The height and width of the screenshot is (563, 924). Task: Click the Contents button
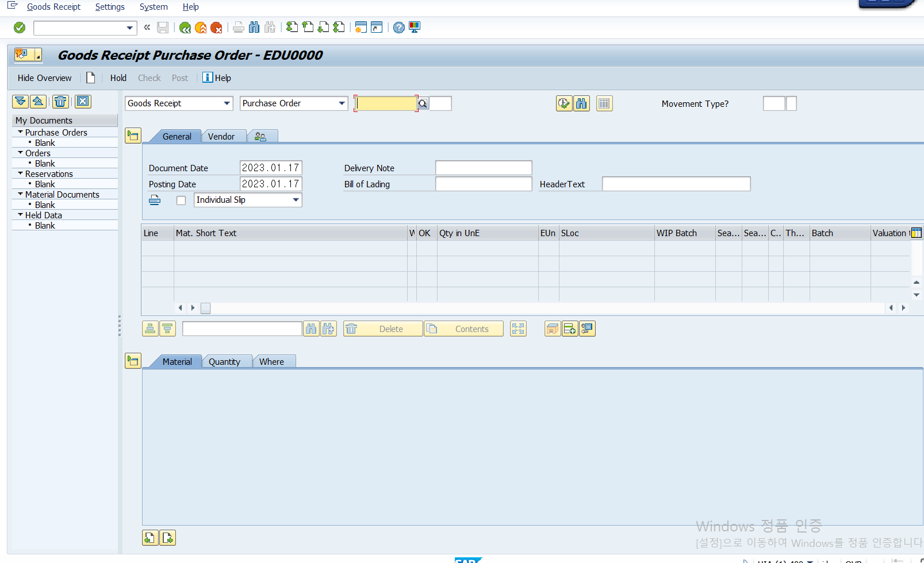coord(463,329)
